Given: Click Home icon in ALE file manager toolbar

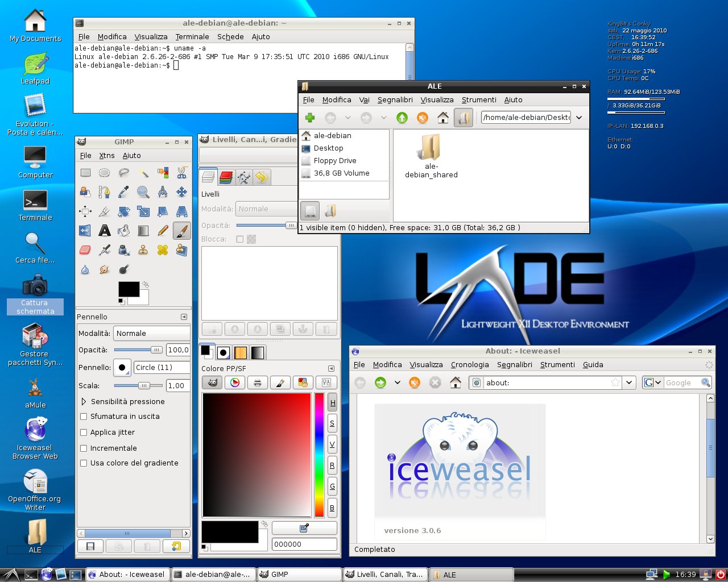Looking at the screenshot, I should pos(443,118).
